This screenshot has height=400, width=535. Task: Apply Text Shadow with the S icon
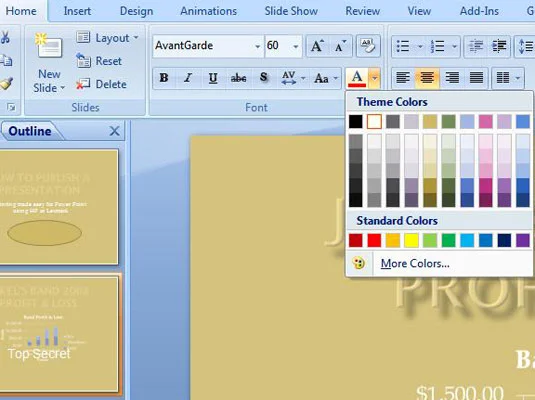click(x=263, y=78)
